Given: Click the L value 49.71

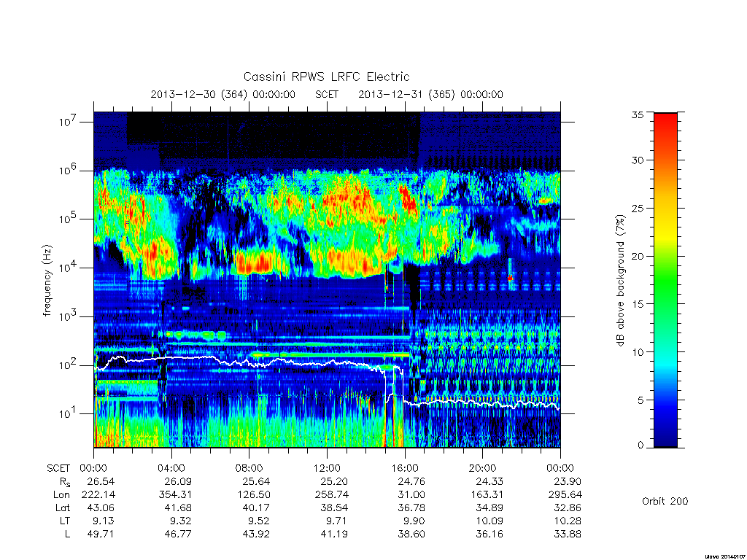Looking at the screenshot, I should click(101, 534).
